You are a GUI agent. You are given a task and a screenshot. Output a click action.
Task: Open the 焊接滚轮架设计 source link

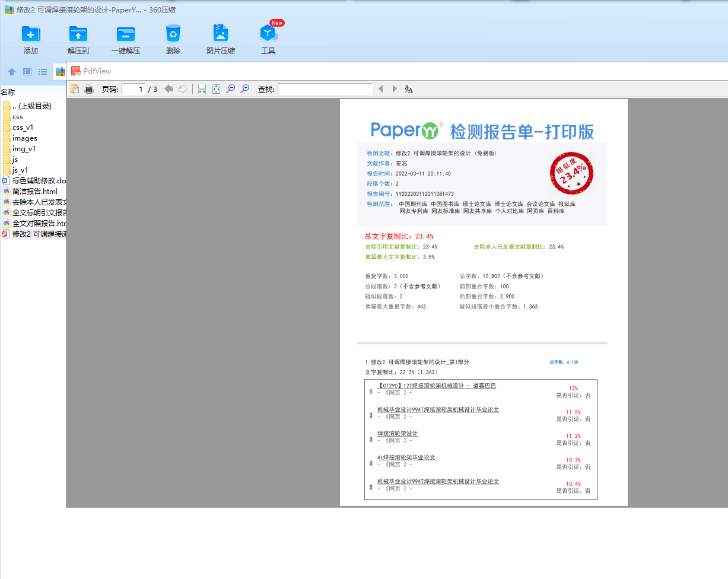[398, 434]
